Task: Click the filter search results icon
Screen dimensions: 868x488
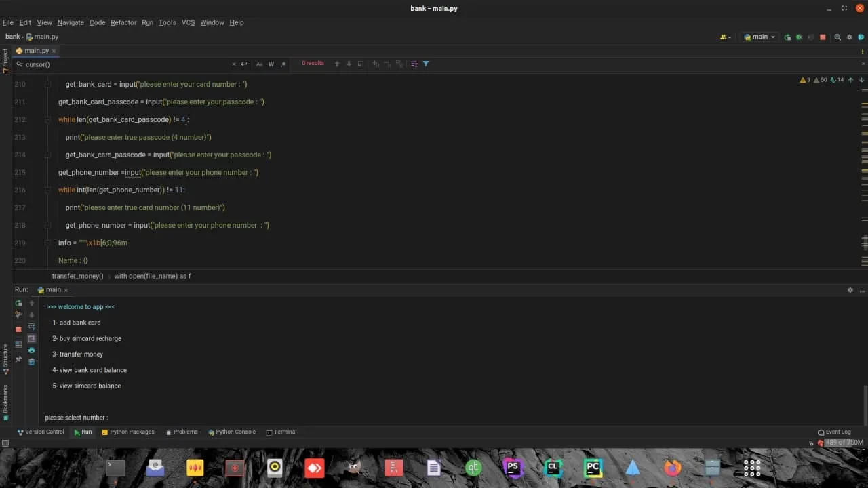Action: pyautogui.click(x=426, y=64)
